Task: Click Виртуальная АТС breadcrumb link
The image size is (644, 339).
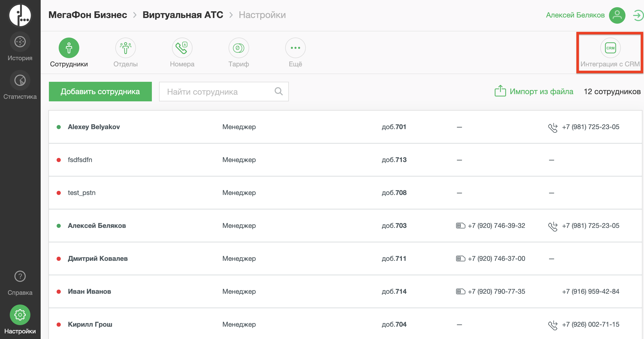Action: click(x=183, y=15)
